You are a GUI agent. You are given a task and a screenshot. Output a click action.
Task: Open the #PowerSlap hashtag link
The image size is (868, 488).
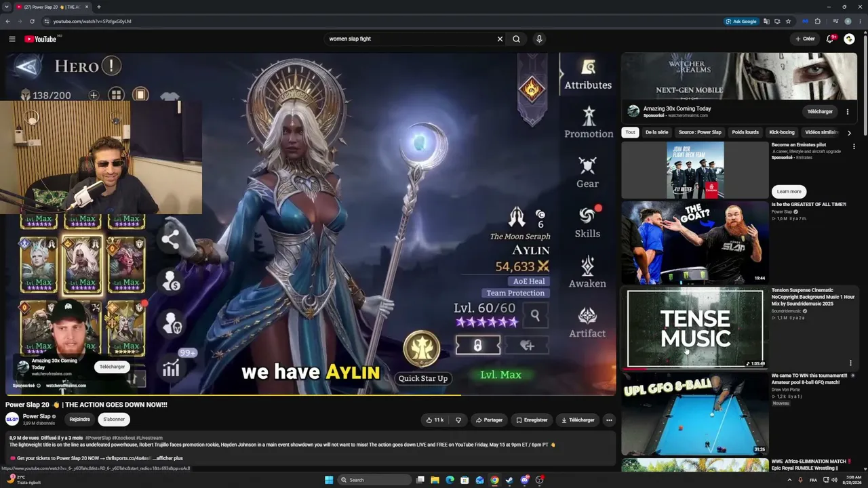[98, 438]
